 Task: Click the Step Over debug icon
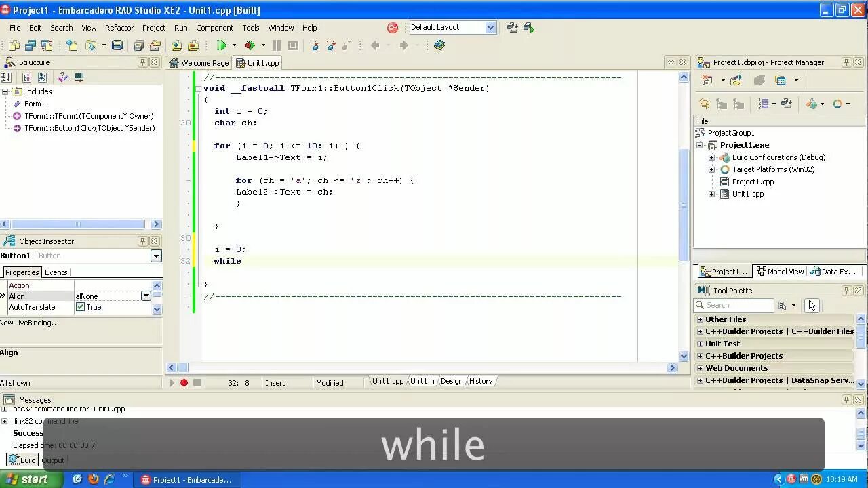click(x=331, y=45)
